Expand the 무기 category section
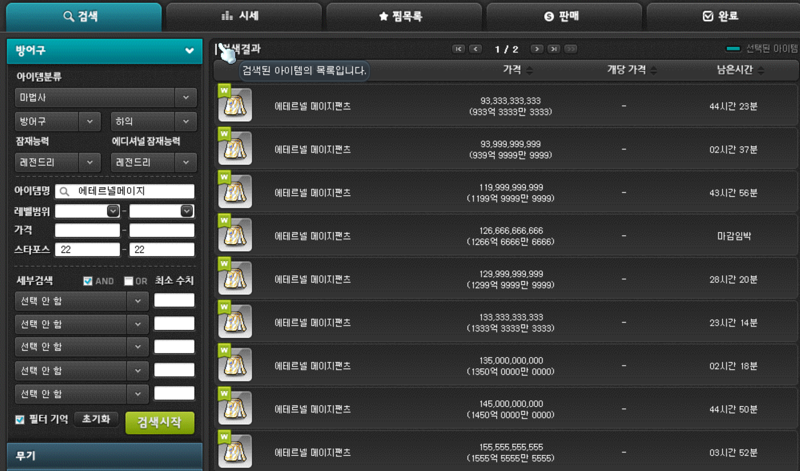800x471 pixels. pyautogui.click(x=105, y=456)
